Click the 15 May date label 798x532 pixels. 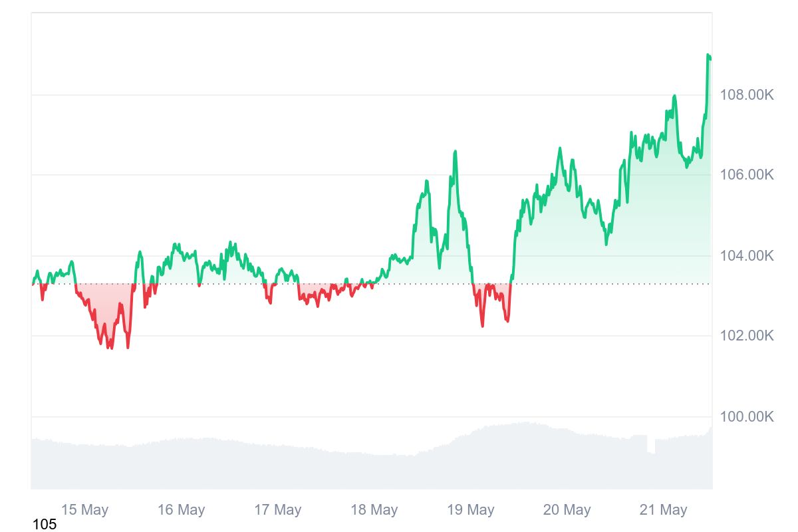(x=84, y=510)
